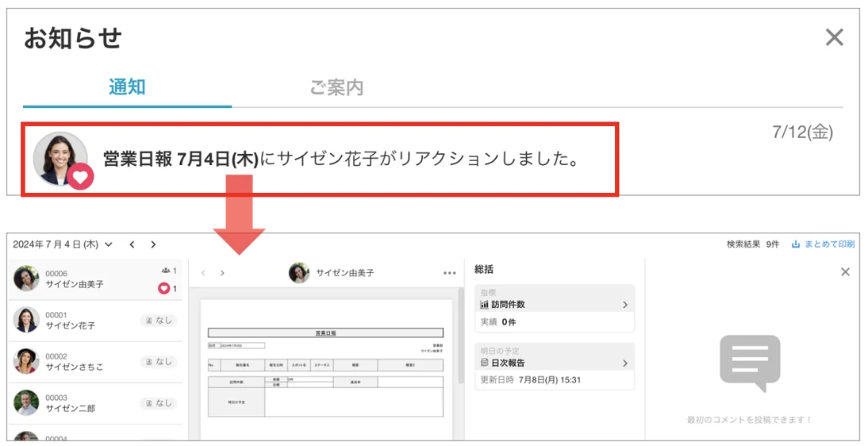Viewport: 868px width, 446px height.
Task: Click the heart count on サイゼン由美子 row
Action: click(167, 288)
